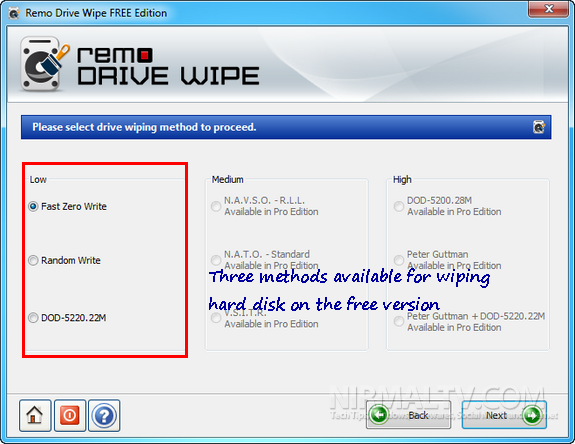Image resolution: width=575 pixels, height=444 pixels.
Task: Select the V.S.I.T.R. radio button
Action: [x=216, y=318]
